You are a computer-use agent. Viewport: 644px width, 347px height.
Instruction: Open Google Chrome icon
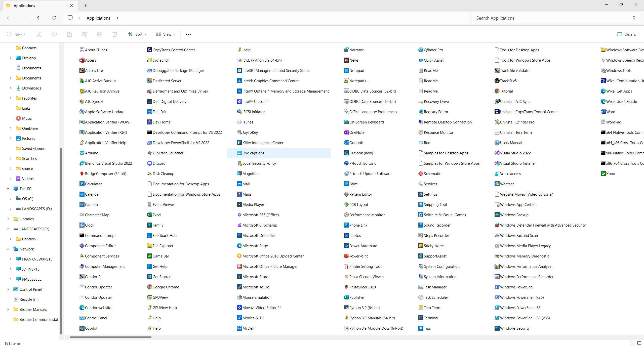149,287
